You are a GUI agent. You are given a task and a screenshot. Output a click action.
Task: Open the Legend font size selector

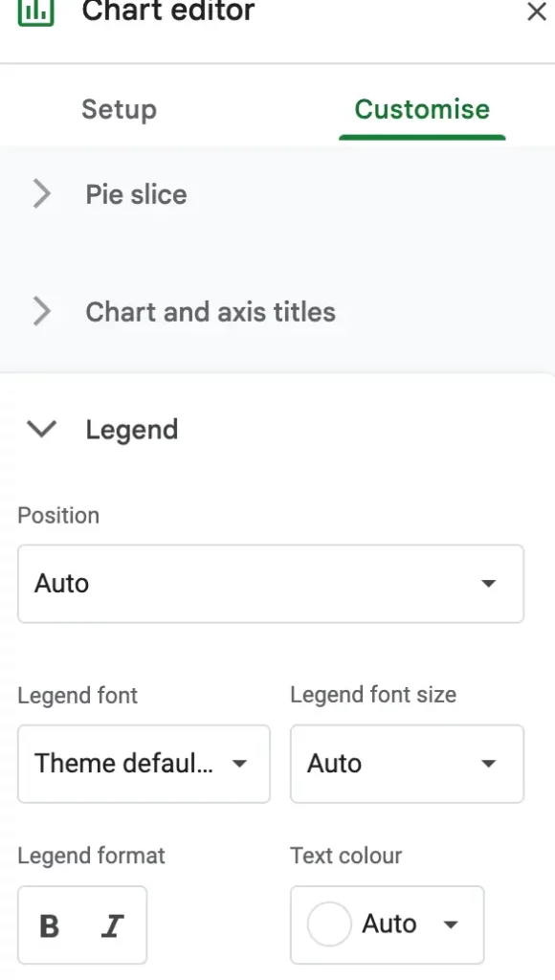click(x=406, y=764)
